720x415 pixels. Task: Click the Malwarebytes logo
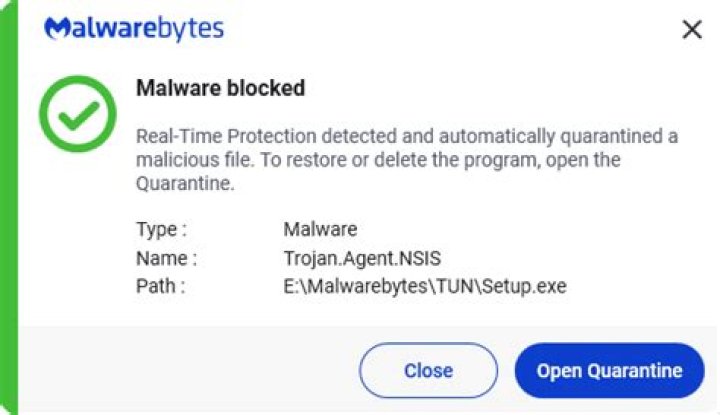click(x=134, y=29)
